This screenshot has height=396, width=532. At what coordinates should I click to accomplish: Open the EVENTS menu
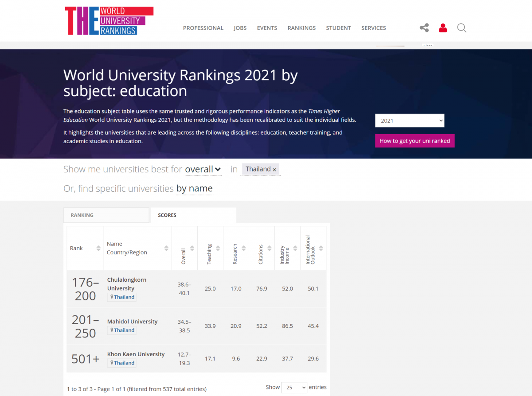[x=267, y=28]
